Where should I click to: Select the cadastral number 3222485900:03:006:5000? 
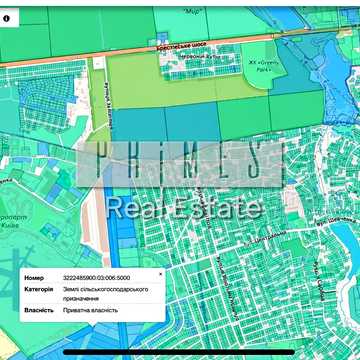(x=96, y=278)
